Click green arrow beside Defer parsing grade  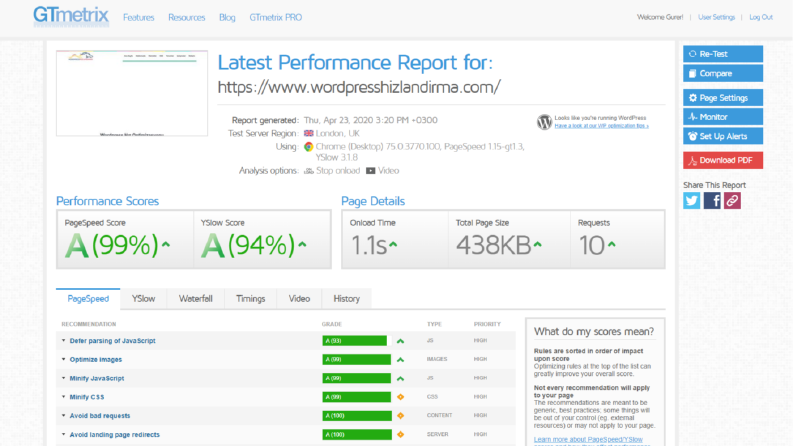(401, 341)
